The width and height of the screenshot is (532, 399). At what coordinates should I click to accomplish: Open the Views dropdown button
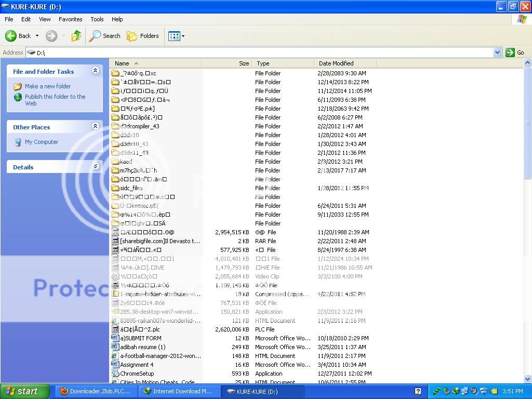coord(176,36)
